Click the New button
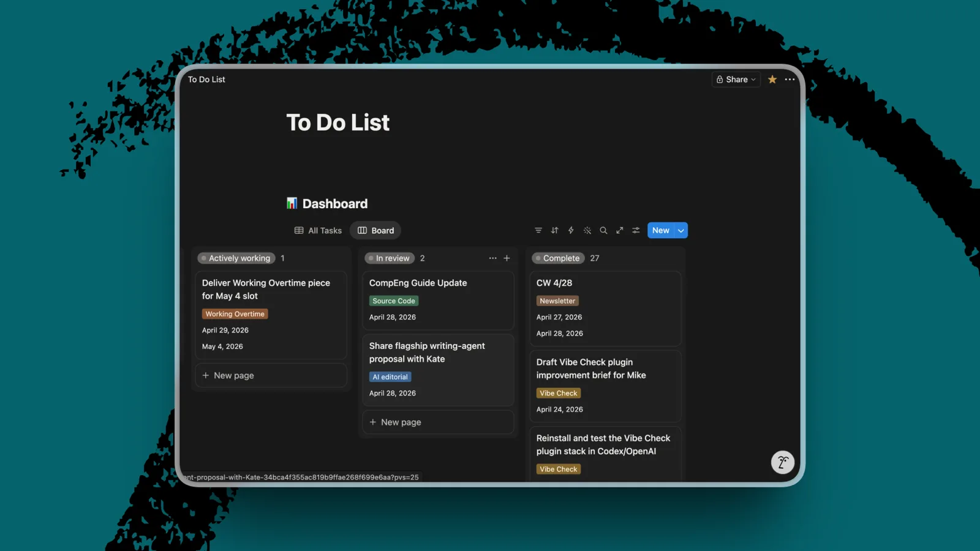The height and width of the screenshot is (551, 980). tap(660, 230)
